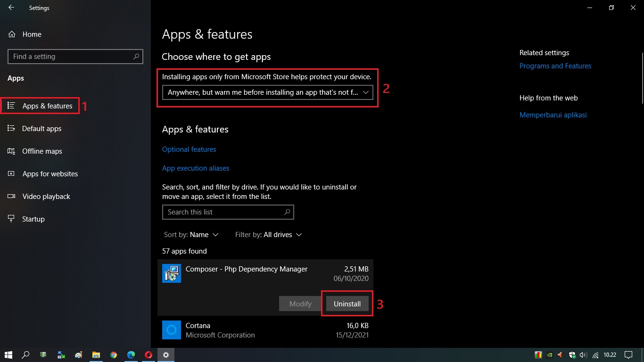Viewport: 644px width, 362px height.
Task: Select Composer - Php Dependency Manager entry name
Action: coord(247,269)
